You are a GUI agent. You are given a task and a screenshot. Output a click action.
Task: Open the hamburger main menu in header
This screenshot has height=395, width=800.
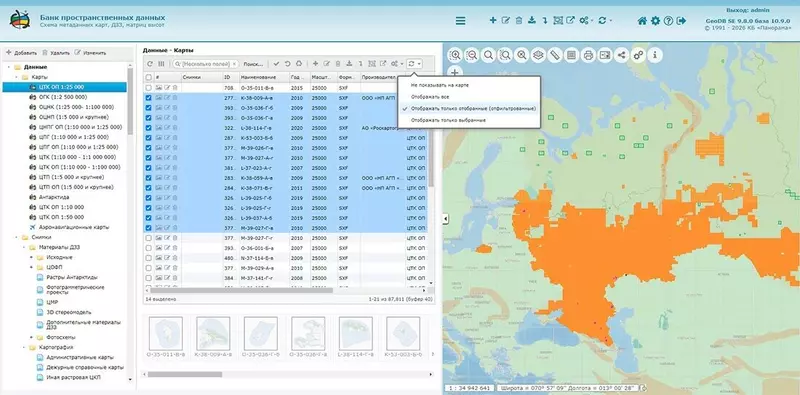tap(460, 21)
